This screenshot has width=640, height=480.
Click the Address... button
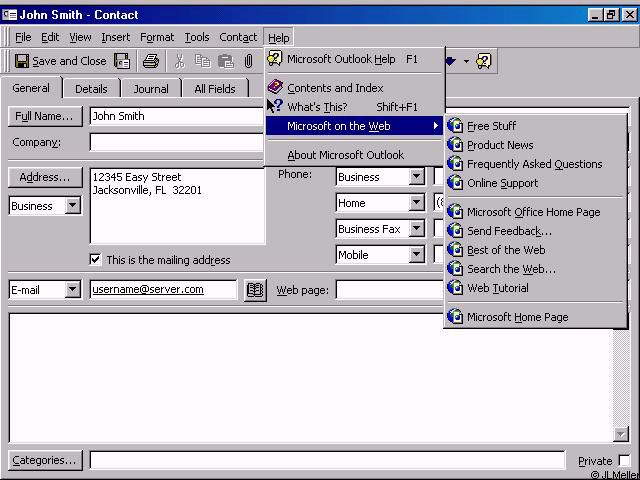45,177
